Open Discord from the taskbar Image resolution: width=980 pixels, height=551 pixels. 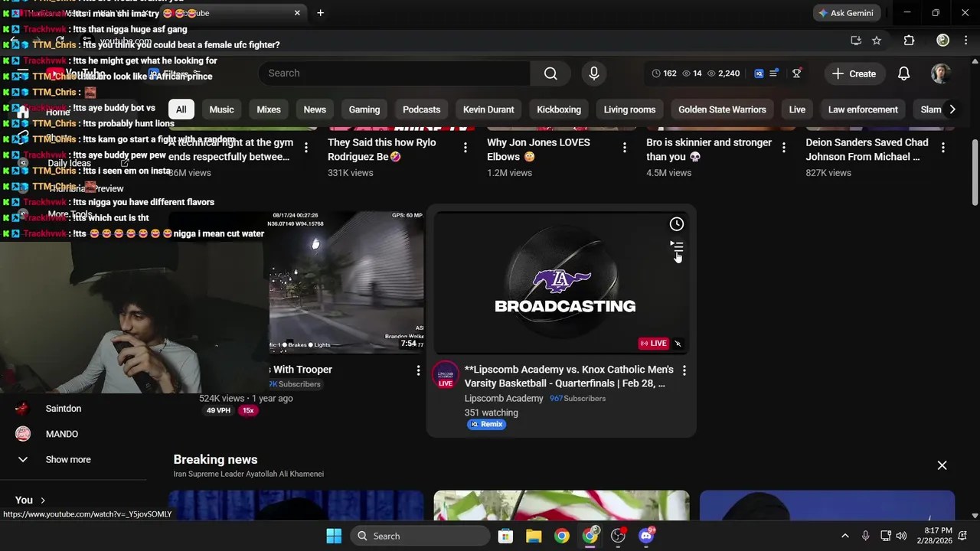tap(646, 536)
